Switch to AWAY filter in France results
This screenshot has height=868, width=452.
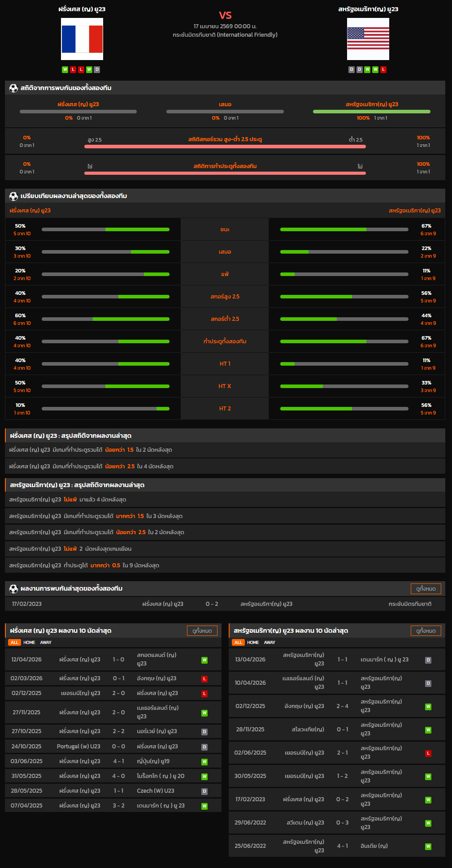point(46,643)
